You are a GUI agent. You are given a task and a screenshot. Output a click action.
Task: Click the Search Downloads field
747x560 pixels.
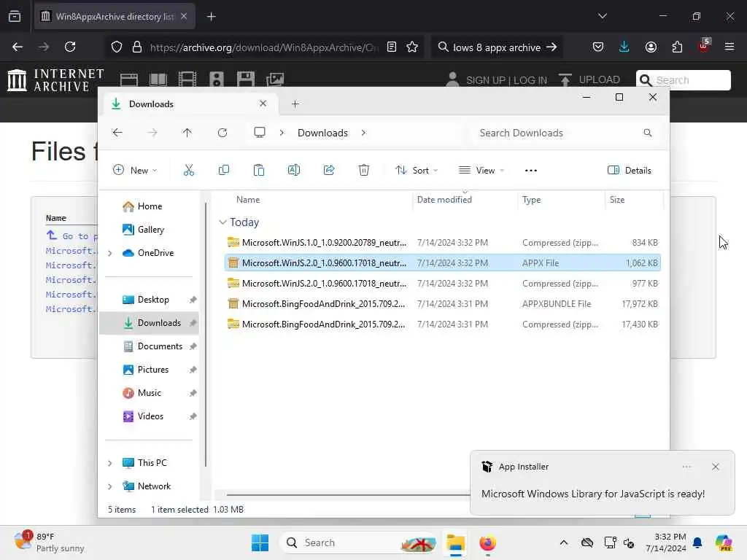pos(565,133)
